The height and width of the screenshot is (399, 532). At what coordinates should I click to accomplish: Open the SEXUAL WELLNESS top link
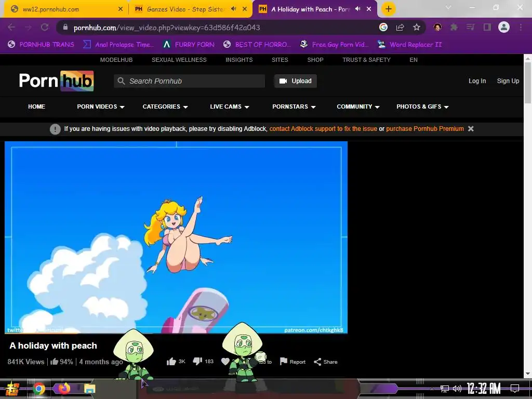point(179,60)
